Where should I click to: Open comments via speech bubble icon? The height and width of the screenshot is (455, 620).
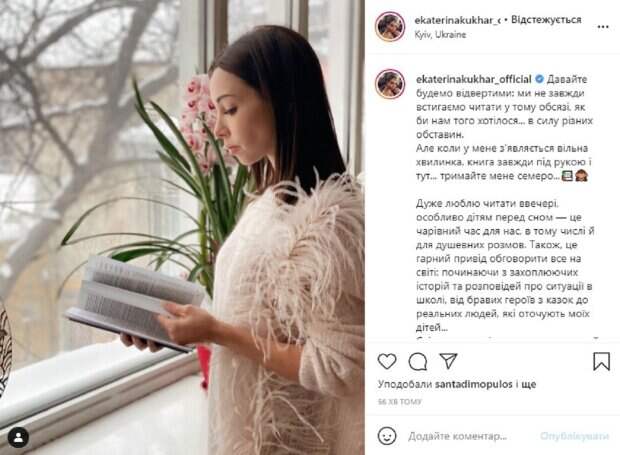pos(418,361)
